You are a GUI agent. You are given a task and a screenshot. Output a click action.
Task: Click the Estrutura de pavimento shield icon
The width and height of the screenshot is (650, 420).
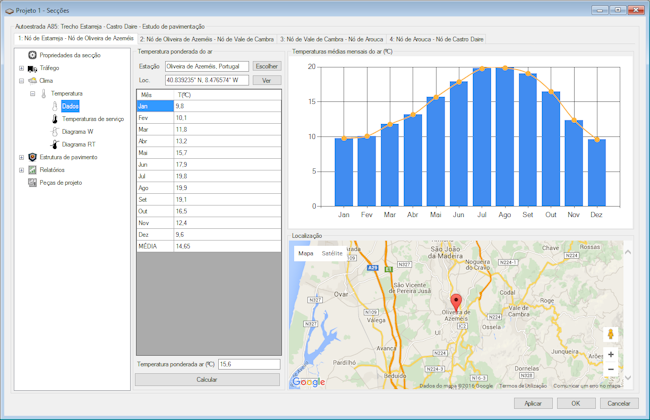(x=33, y=157)
